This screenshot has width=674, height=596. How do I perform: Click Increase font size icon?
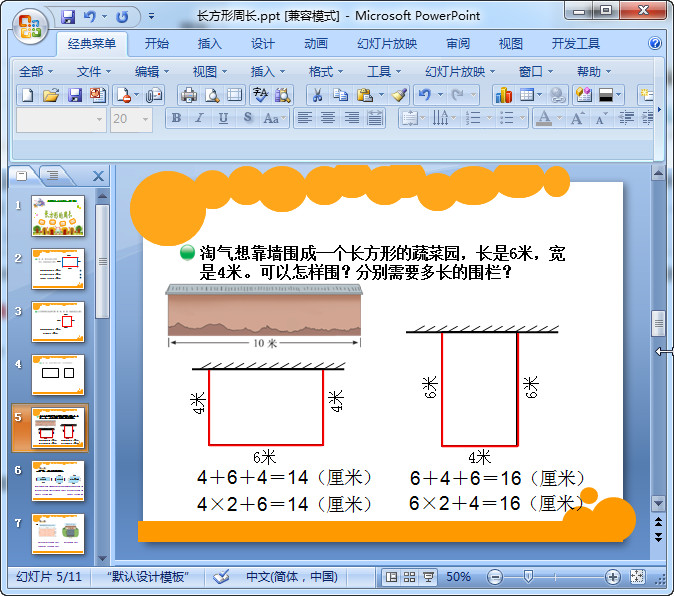coord(577,118)
